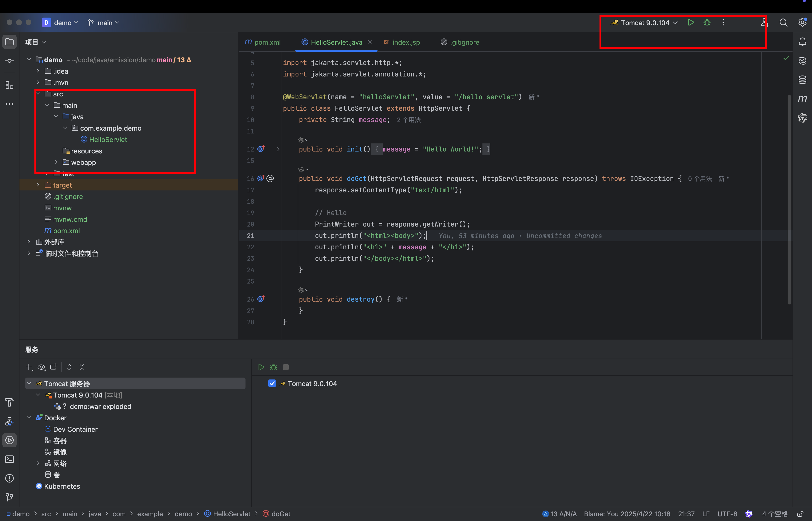Image resolution: width=812 pixels, height=521 pixels.
Task: Open the Tomcat 9.0.104 run configuration dropdown
Action: tap(645, 23)
